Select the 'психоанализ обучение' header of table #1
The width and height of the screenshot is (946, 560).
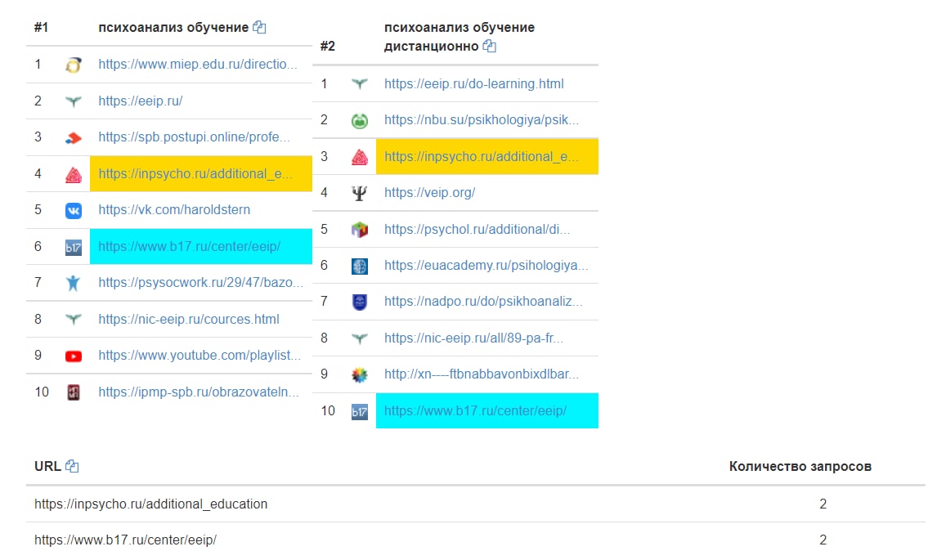coord(173,27)
